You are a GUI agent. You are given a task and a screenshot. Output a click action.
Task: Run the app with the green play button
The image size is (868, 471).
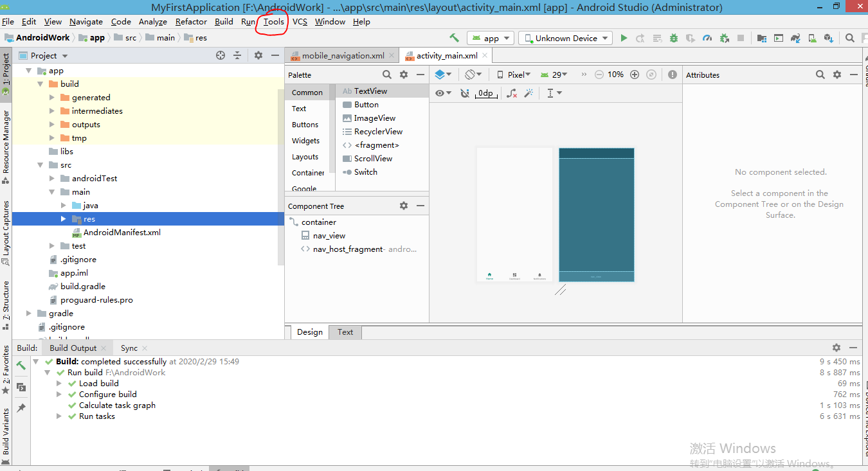tap(624, 38)
